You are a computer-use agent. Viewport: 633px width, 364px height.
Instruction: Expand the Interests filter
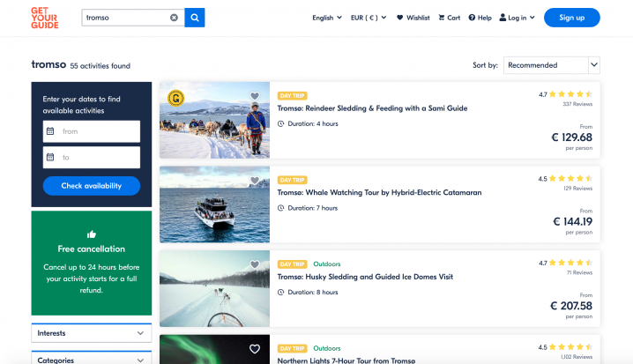coord(92,333)
